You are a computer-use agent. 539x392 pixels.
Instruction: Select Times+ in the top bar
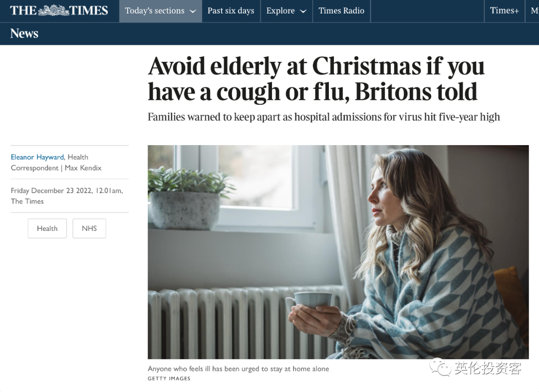[504, 10]
